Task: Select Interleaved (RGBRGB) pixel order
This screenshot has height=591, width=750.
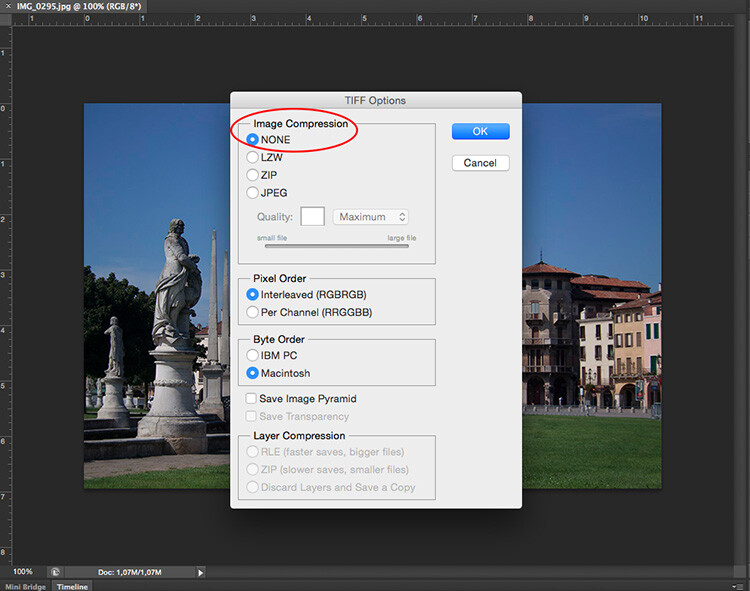Action: 252,295
